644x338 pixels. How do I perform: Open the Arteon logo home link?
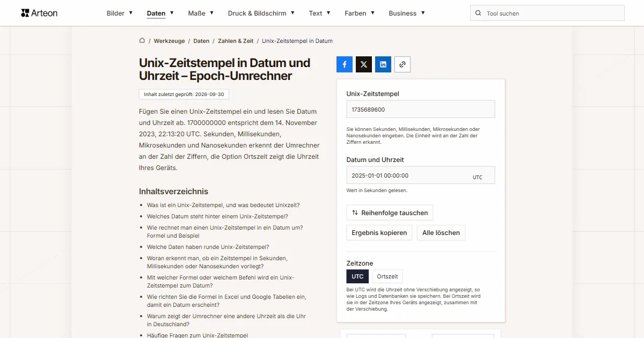39,13
